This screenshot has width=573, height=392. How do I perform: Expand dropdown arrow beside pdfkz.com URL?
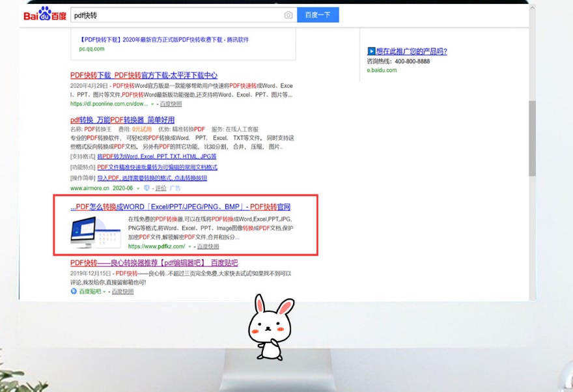[189, 247]
